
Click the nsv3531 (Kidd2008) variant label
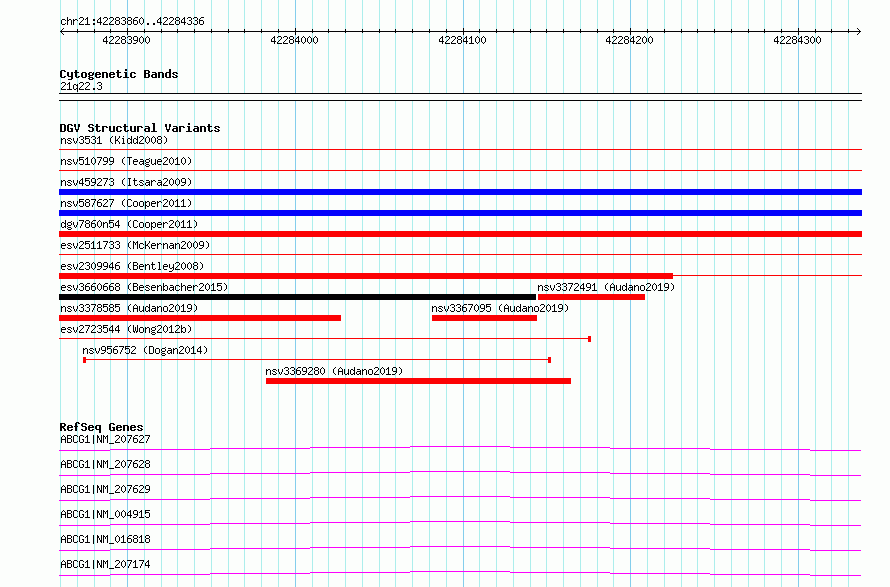tap(114, 140)
